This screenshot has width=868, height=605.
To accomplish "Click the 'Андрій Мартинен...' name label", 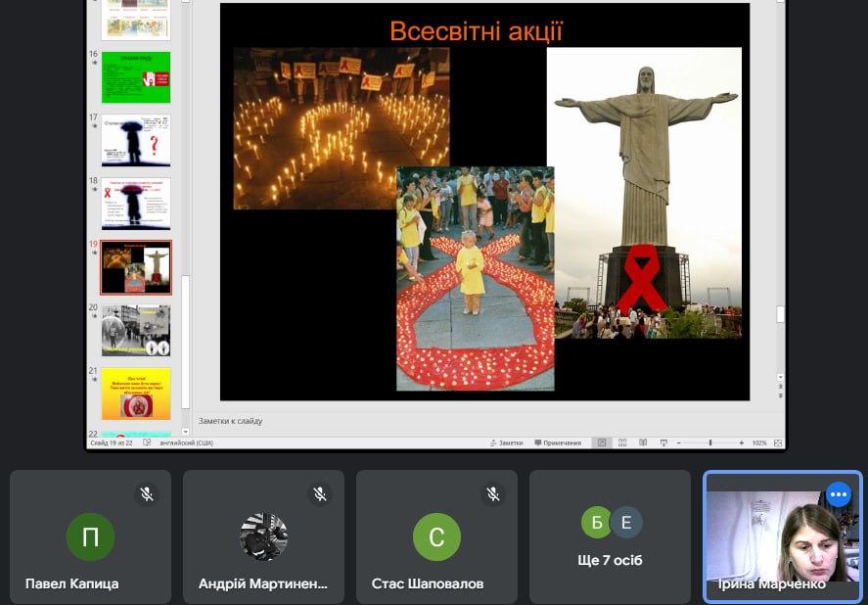I will 263,583.
